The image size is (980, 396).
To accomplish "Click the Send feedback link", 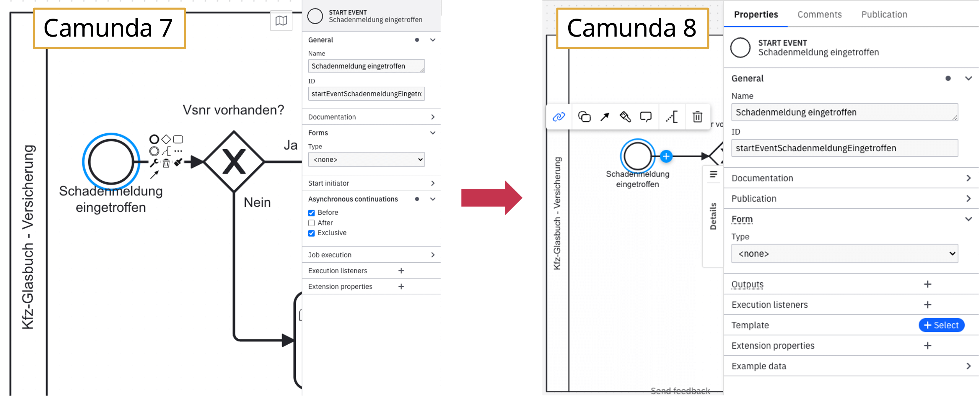I will (x=680, y=391).
